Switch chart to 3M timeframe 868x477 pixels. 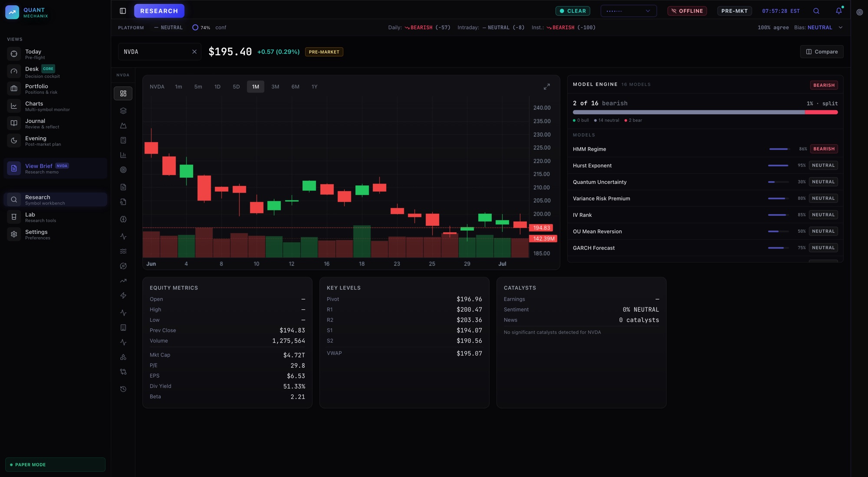point(275,87)
